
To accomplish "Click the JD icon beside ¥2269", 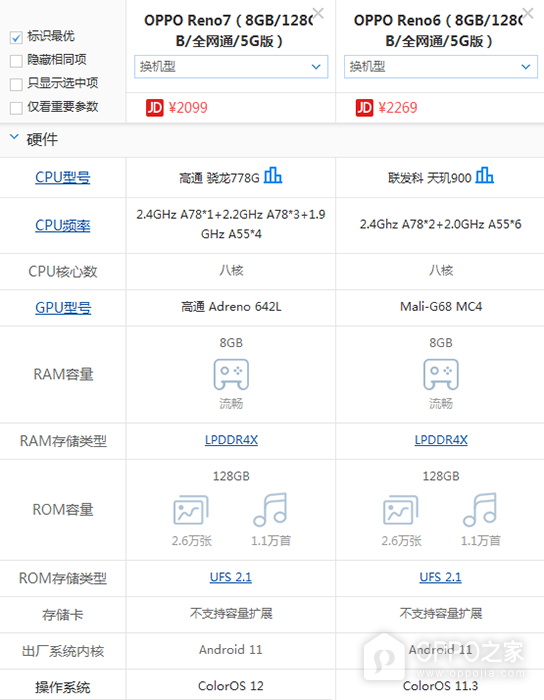I will [x=364, y=108].
